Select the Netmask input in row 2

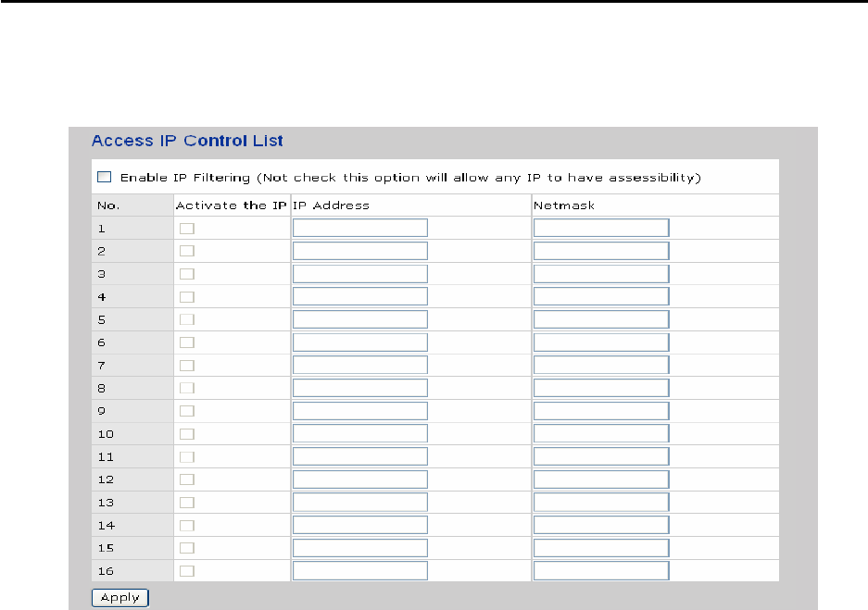point(601,251)
